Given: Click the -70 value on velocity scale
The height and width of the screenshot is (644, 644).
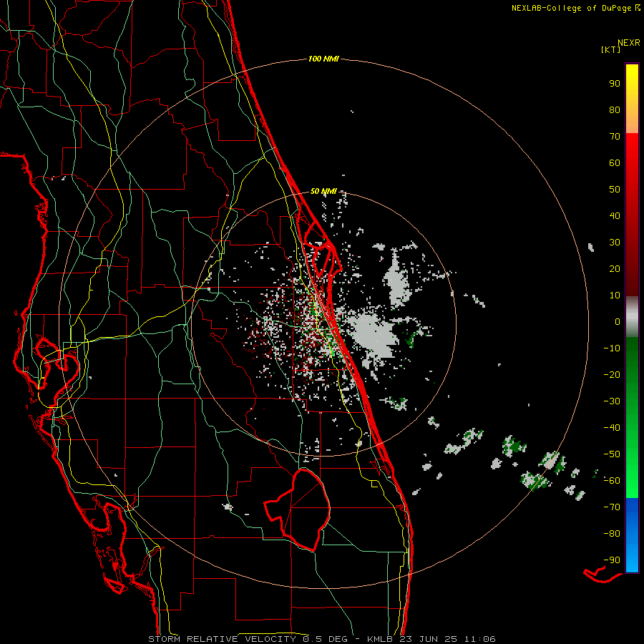Looking at the screenshot, I should (612, 507).
